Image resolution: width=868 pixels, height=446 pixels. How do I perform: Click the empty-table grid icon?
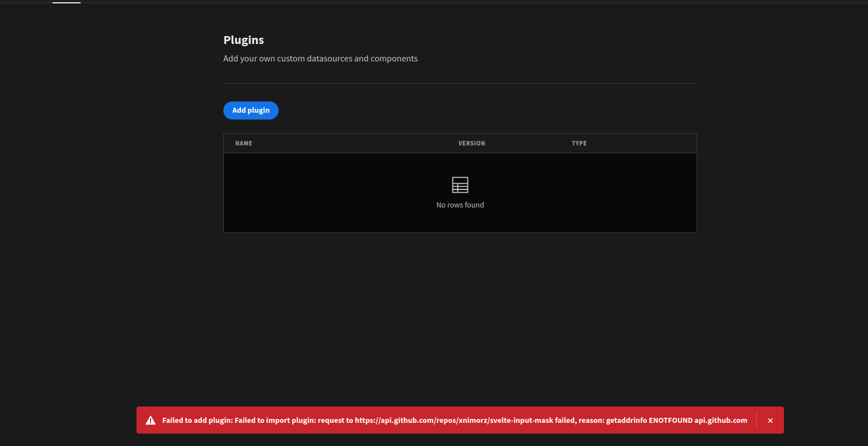(460, 185)
